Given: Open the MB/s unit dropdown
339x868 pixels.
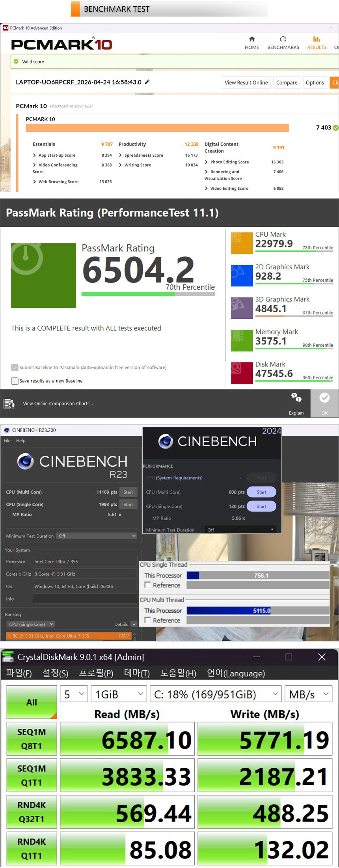Looking at the screenshot, I should pos(308,694).
